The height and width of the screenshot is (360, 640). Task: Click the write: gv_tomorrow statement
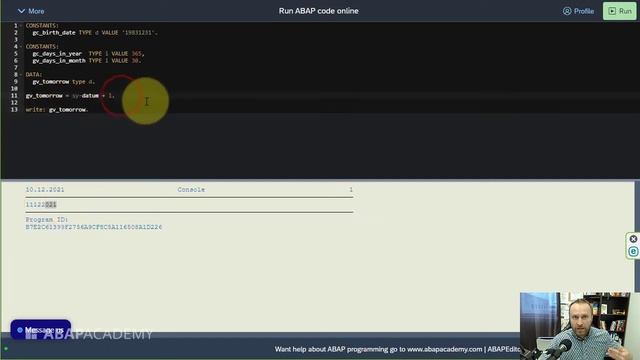pos(57,109)
